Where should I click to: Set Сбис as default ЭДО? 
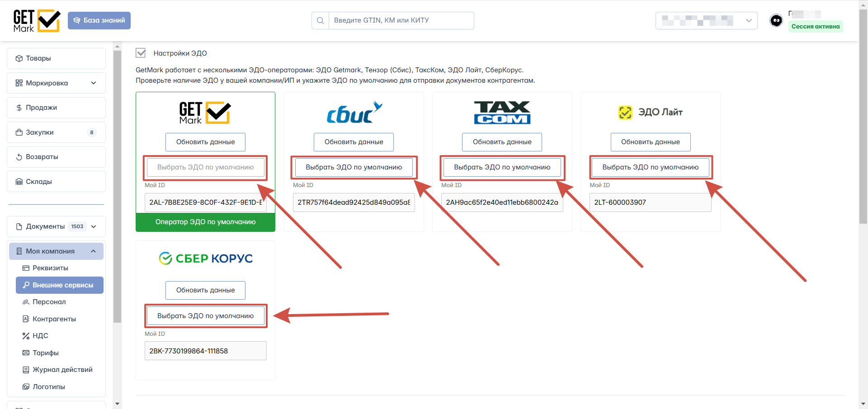click(354, 167)
